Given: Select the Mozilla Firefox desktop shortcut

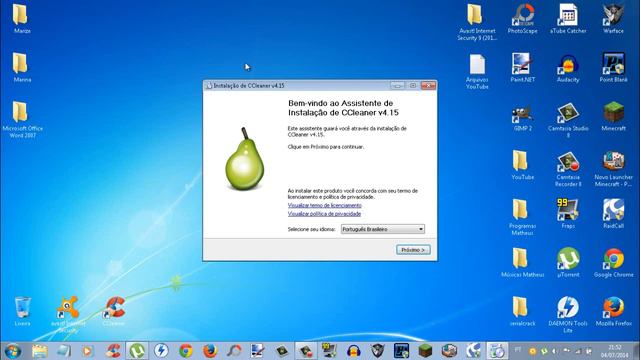Looking at the screenshot, I should pos(613,312).
